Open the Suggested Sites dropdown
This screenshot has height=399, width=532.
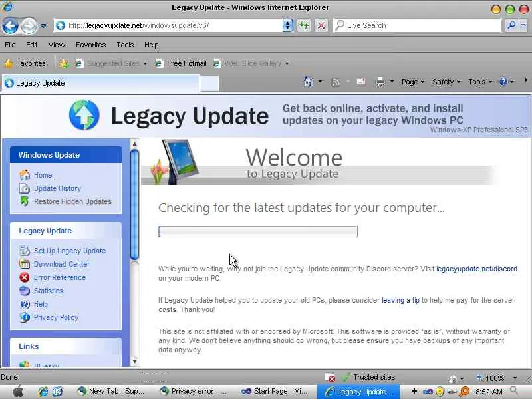[x=112, y=63]
